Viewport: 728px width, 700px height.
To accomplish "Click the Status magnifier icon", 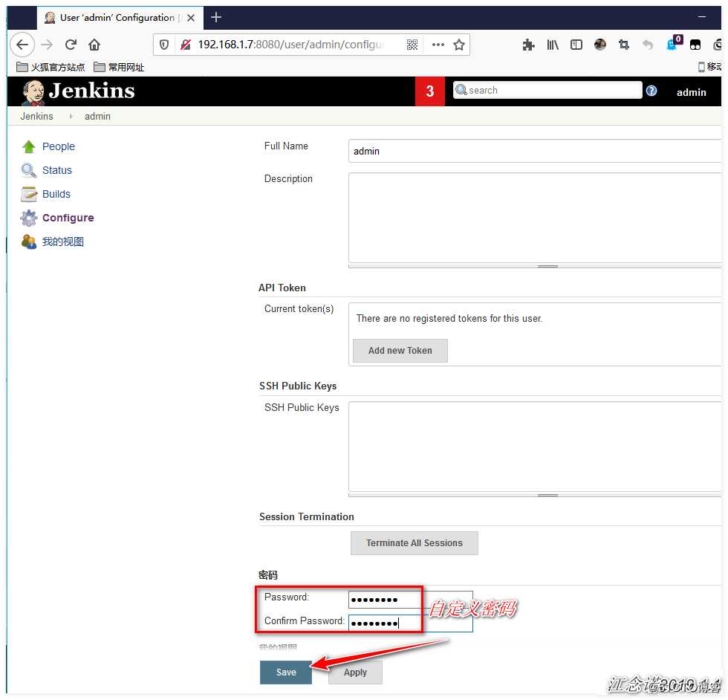I will tap(29, 170).
